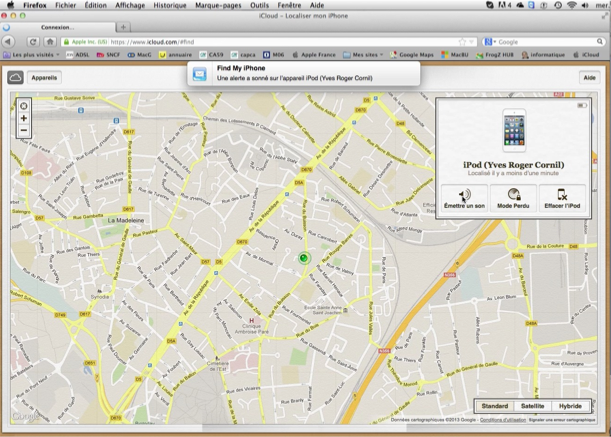
Task: Choose Effacer l'iPod to erase device
Action: (x=562, y=198)
